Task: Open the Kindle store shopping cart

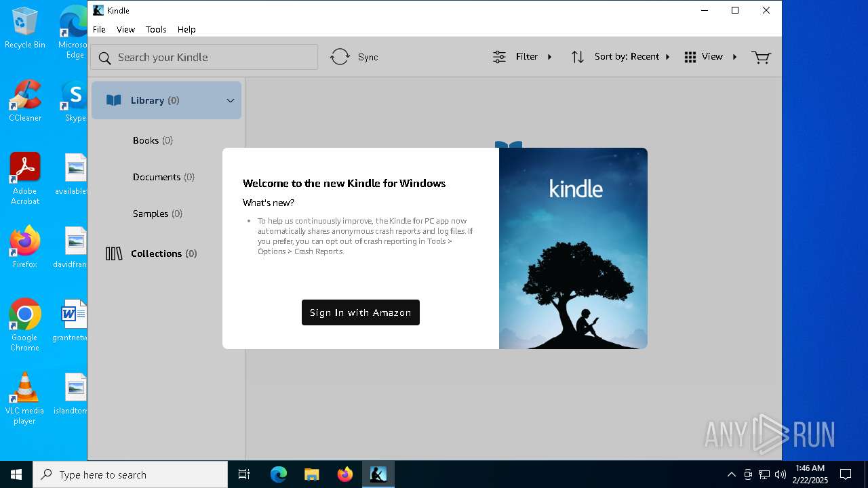Action: (761, 57)
